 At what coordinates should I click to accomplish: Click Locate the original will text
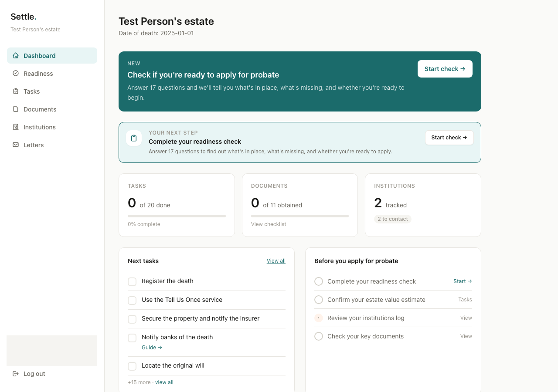click(x=173, y=365)
